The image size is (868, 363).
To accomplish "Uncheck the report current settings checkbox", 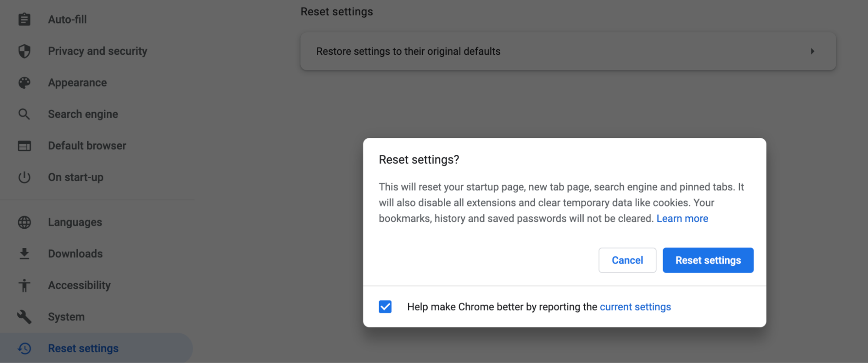I will (385, 307).
